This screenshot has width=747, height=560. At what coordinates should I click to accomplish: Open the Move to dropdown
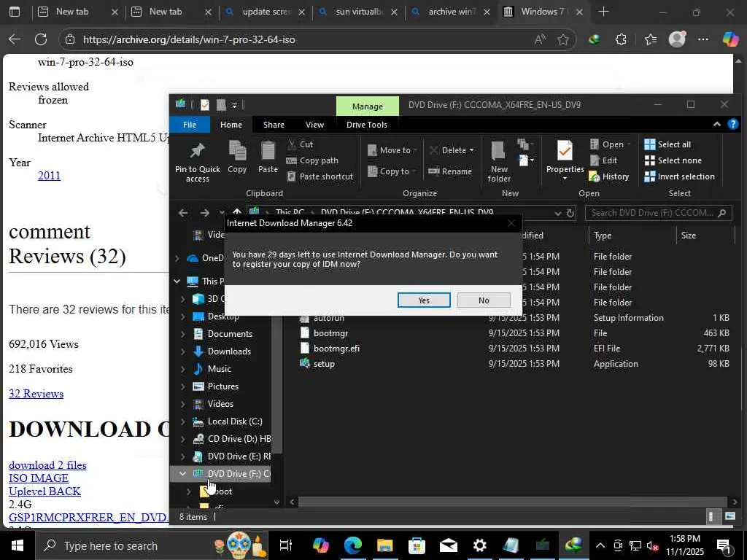pos(392,150)
